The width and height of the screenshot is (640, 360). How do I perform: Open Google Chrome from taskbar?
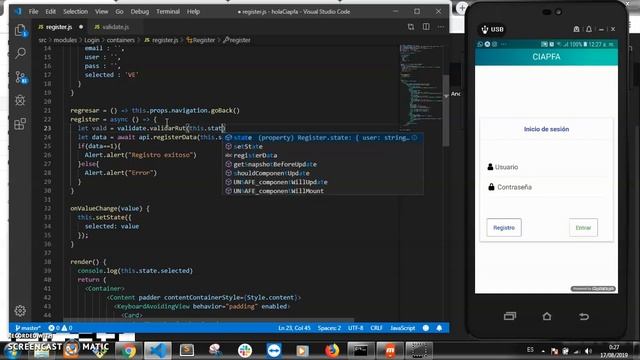coord(128,351)
